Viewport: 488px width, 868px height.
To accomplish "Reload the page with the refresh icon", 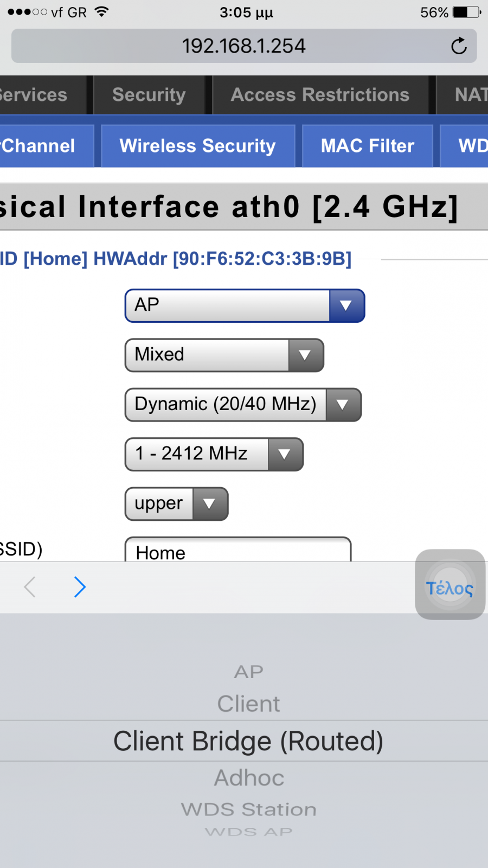I will pos(459,46).
